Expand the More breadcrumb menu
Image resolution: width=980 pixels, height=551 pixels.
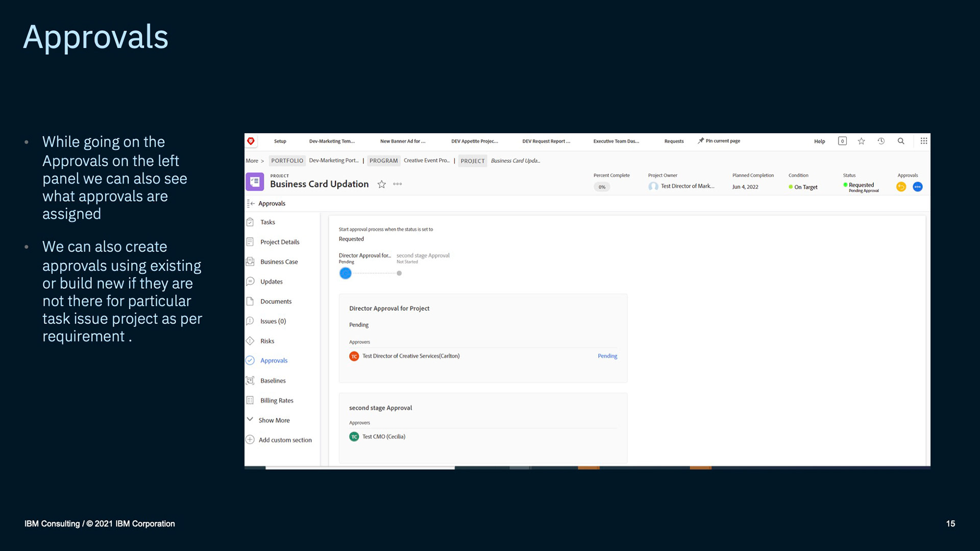click(255, 161)
